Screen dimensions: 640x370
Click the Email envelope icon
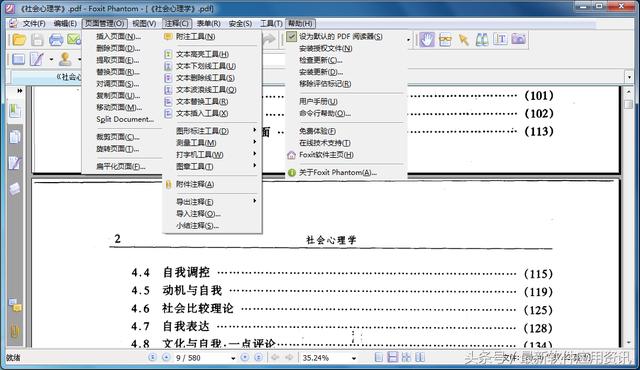(74, 40)
